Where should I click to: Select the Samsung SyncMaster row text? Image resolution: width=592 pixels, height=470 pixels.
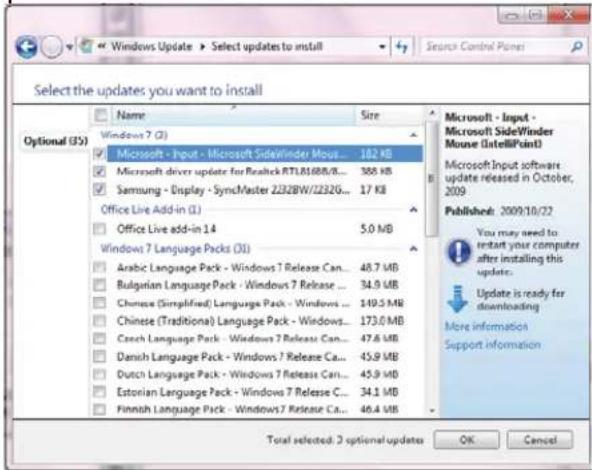(x=233, y=190)
